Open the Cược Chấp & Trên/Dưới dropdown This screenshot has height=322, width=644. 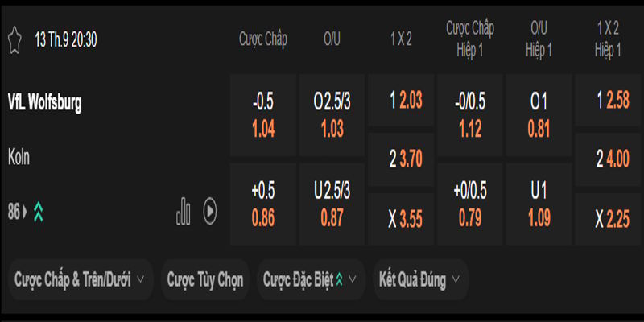click(x=80, y=279)
